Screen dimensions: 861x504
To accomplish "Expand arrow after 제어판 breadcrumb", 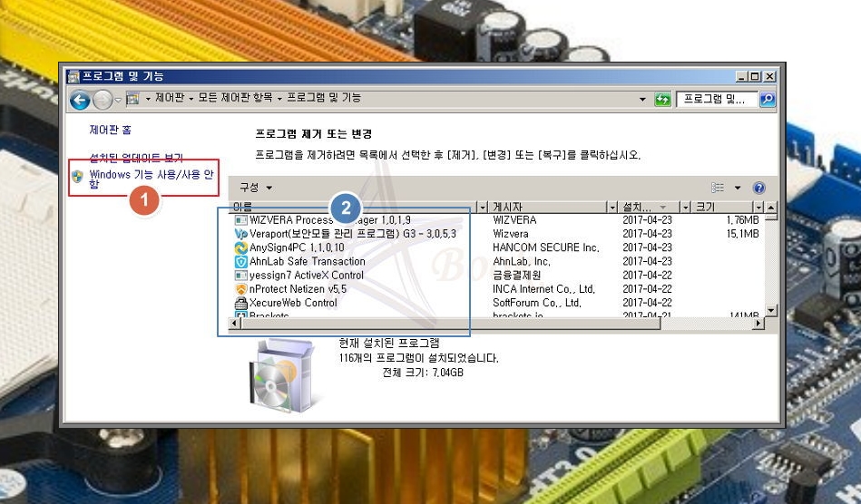I will 191,100.
